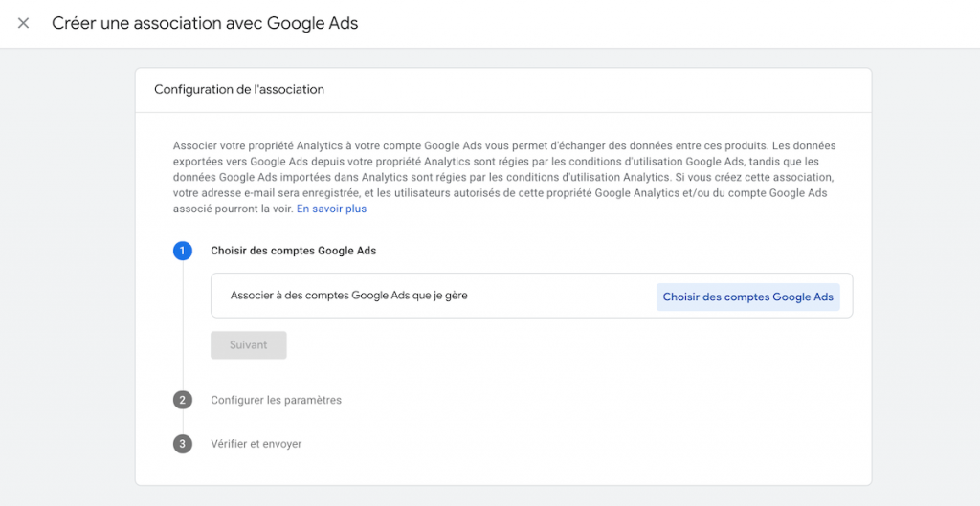The width and height of the screenshot is (980, 506).
Task: Click Choisir des comptes Google Ads button
Action: pos(747,297)
